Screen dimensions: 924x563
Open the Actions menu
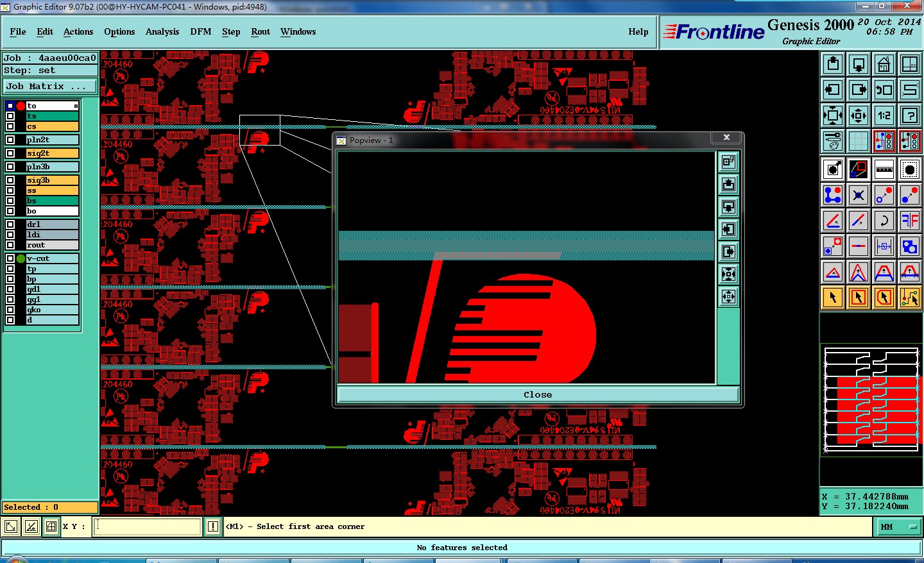[x=78, y=31]
